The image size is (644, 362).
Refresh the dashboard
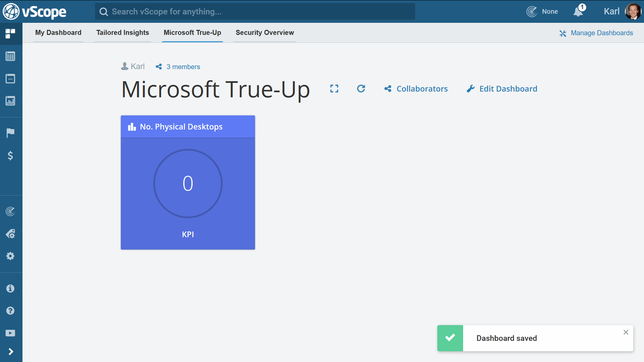click(361, 89)
